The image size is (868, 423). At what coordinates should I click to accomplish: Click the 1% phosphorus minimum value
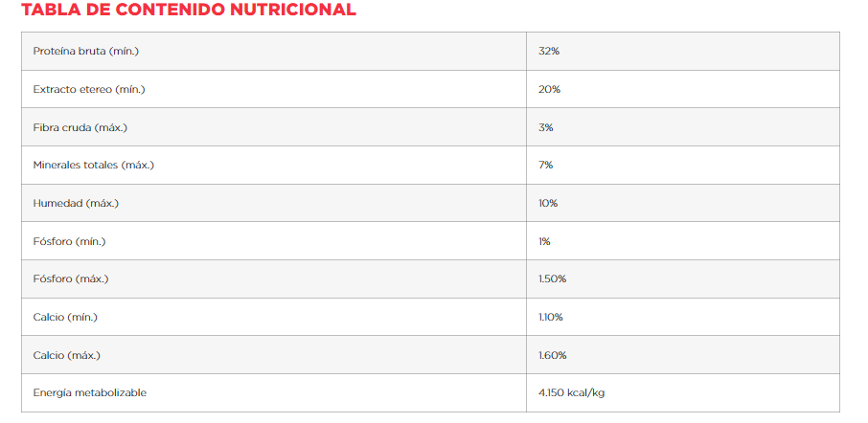click(544, 241)
